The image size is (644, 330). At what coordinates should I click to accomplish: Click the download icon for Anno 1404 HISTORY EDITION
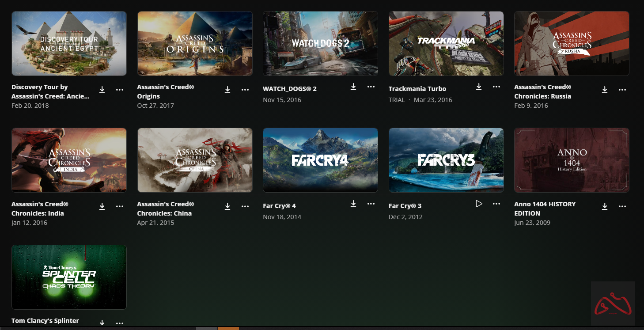pyautogui.click(x=605, y=206)
